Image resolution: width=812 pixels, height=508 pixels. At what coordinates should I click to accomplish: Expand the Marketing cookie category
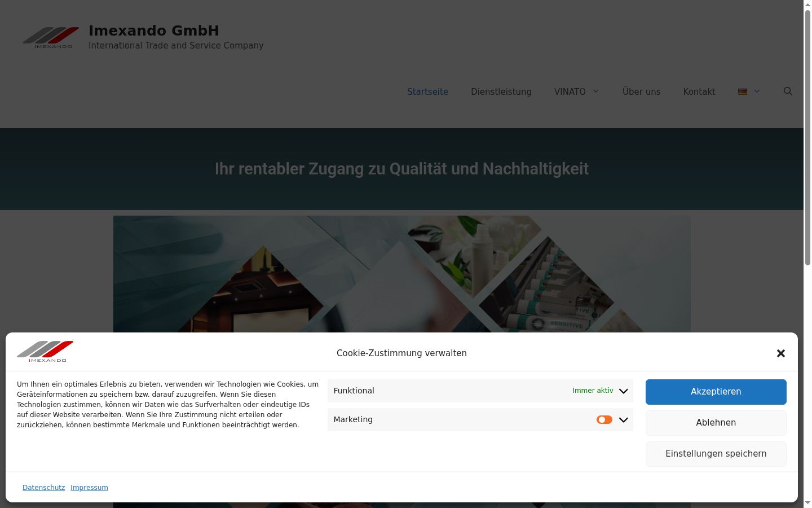(623, 420)
